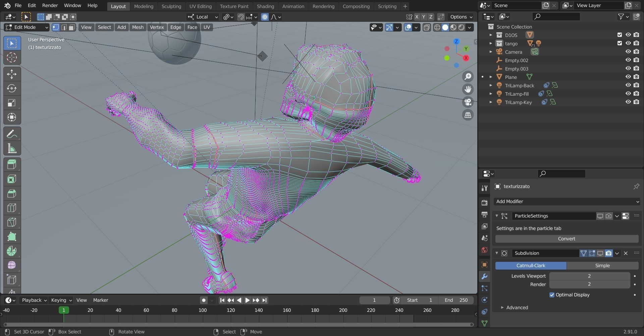Click the Render levels value field
The image size is (644, 336).
click(x=589, y=285)
